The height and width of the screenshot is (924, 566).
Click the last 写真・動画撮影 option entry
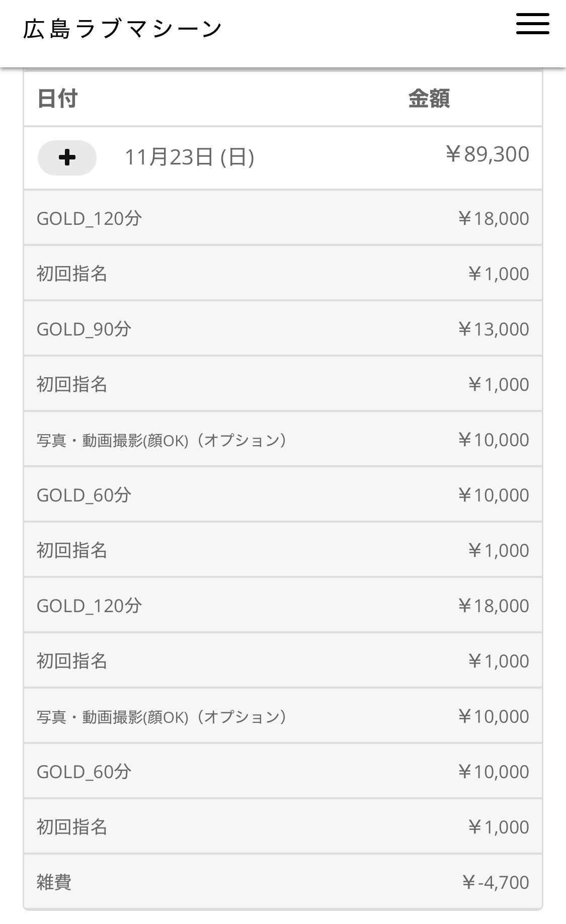pyautogui.click(x=161, y=717)
